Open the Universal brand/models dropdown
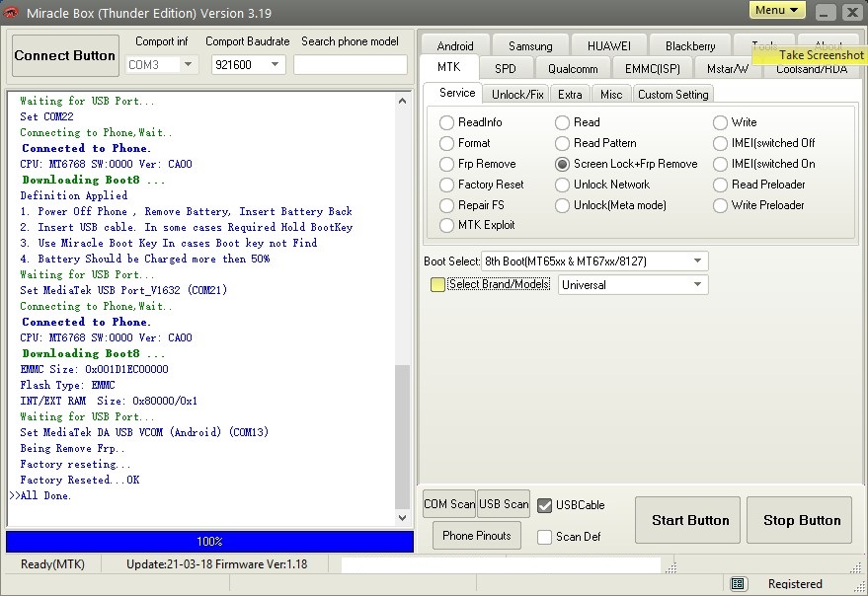Image resolution: width=868 pixels, height=596 pixels. (697, 284)
